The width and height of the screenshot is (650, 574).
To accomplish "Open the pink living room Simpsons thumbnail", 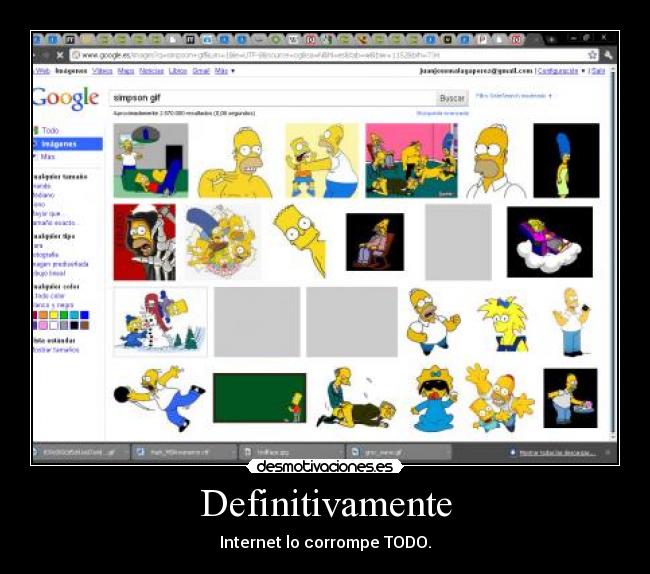I will [x=412, y=160].
